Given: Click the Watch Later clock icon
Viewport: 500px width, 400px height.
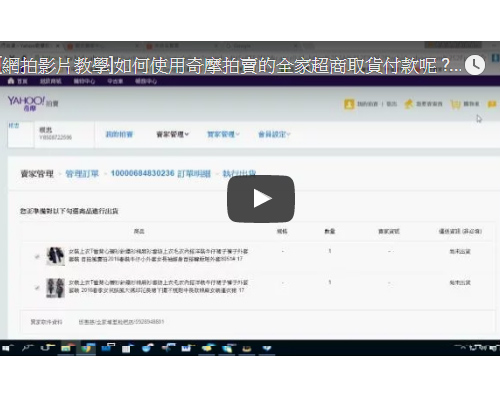Looking at the screenshot, I should click(x=475, y=65).
